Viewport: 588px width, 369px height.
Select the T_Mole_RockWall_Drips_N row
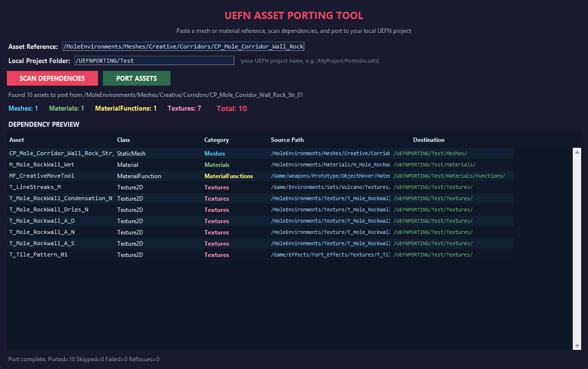coord(260,209)
